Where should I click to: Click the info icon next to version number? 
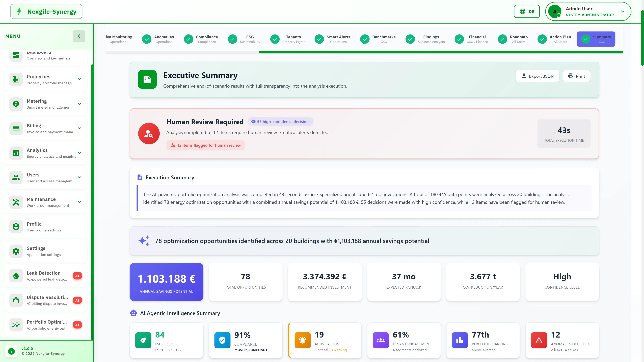coord(11,351)
